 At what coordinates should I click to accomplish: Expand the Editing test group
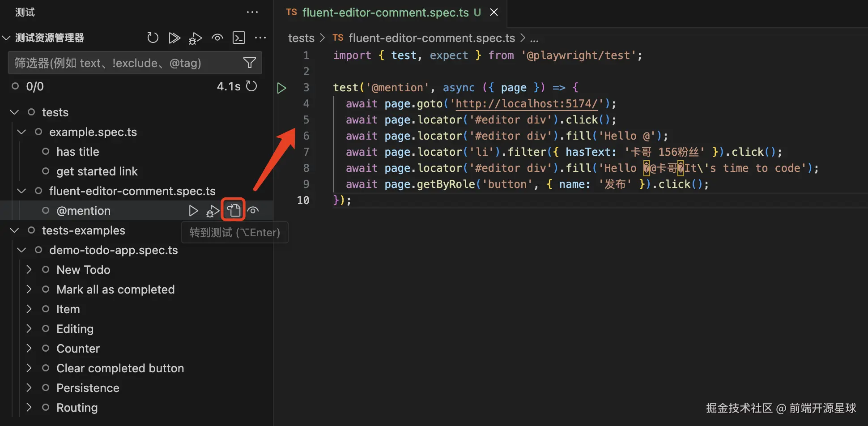(x=29, y=329)
